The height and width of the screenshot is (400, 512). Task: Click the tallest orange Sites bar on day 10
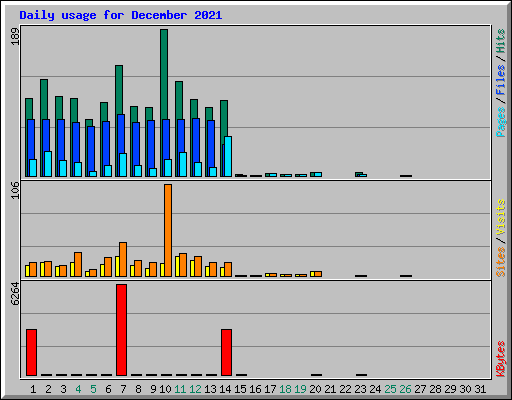pos(168,230)
